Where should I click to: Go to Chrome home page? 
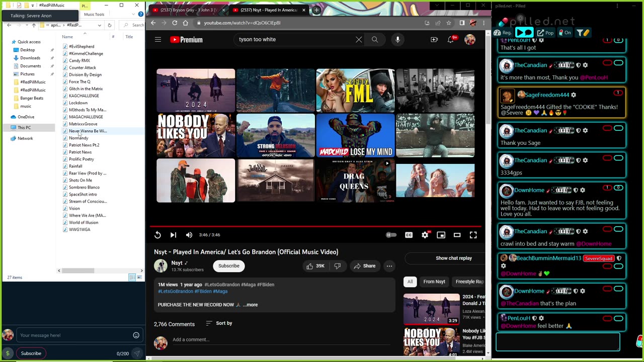click(x=186, y=23)
